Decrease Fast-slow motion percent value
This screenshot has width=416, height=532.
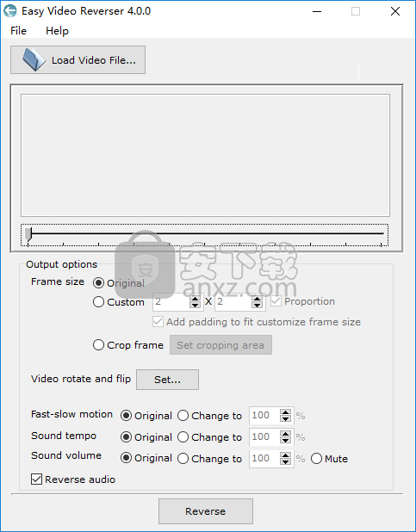coord(285,419)
